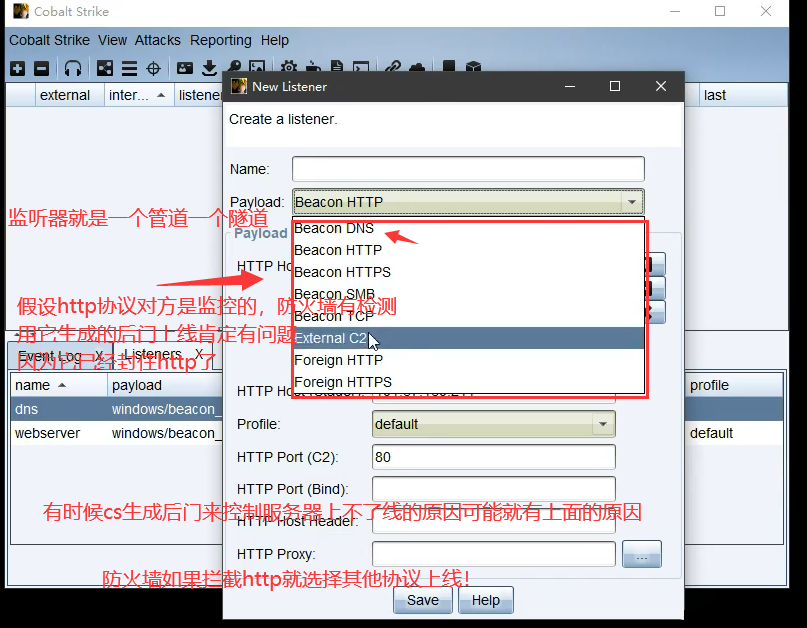Expand the Profile dropdown showing default

[x=602, y=424]
